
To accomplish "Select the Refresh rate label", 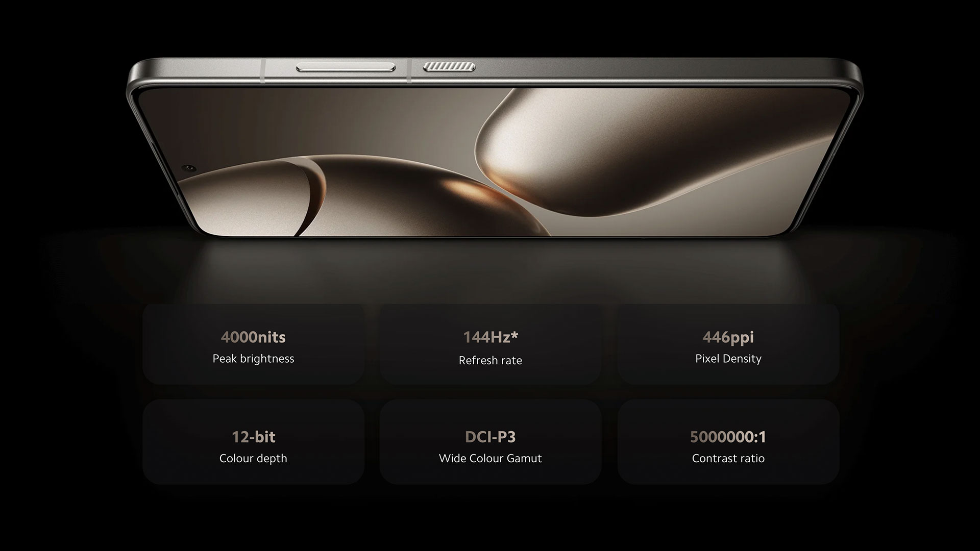I will click(x=491, y=360).
